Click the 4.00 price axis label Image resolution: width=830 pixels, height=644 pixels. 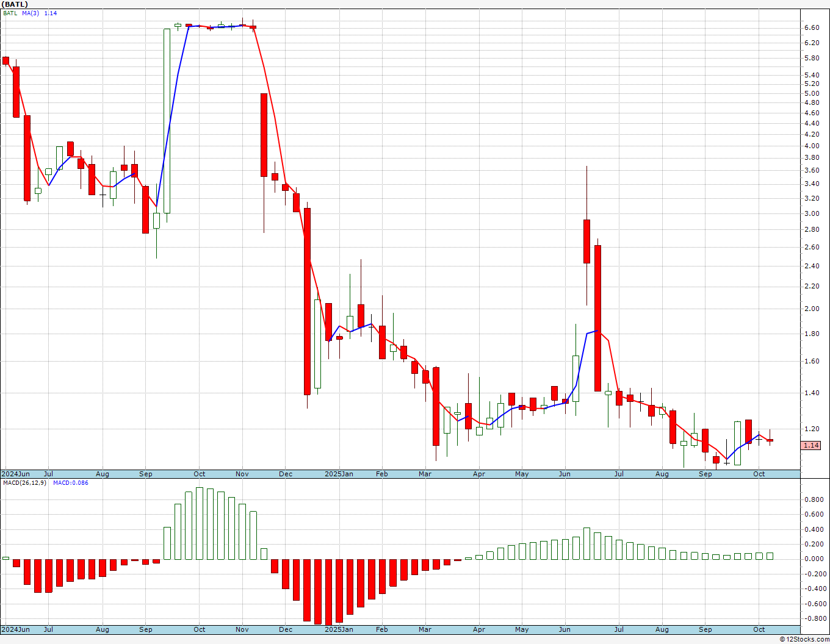(x=812, y=146)
